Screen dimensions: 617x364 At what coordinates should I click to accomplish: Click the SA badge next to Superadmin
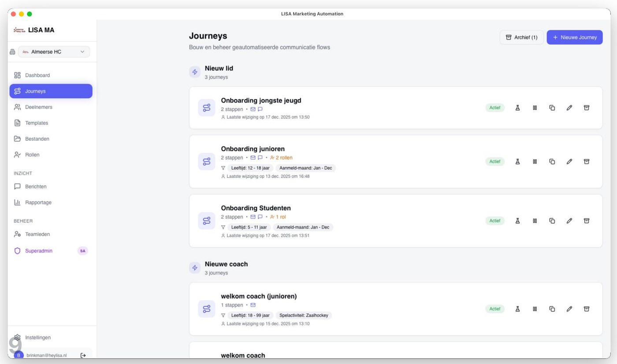[82, 251]
